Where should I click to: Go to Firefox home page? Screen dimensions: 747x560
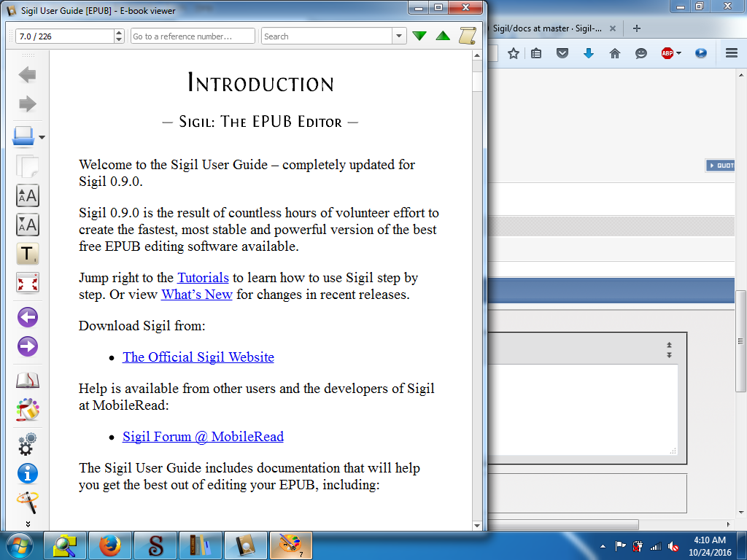click(615, 53)
